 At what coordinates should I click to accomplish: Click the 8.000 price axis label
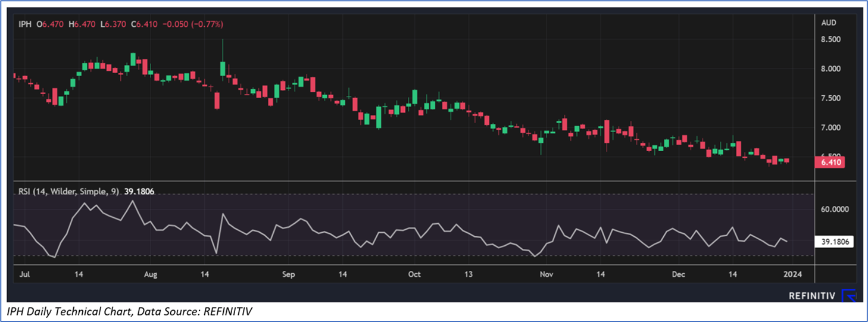click(830, 69)
